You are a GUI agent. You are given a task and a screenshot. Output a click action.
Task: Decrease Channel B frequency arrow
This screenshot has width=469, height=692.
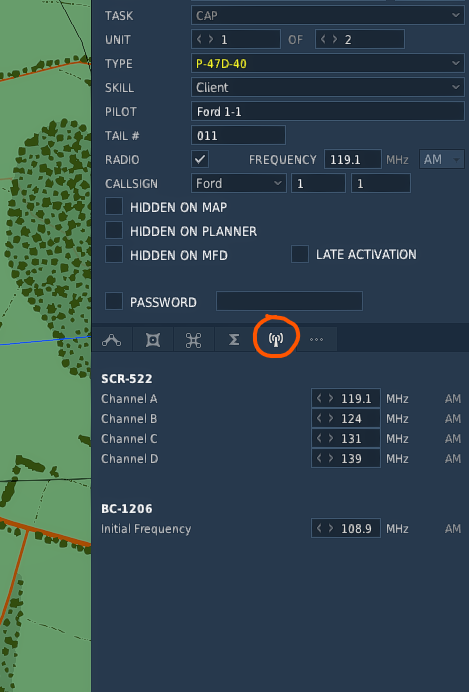point(319,418)
